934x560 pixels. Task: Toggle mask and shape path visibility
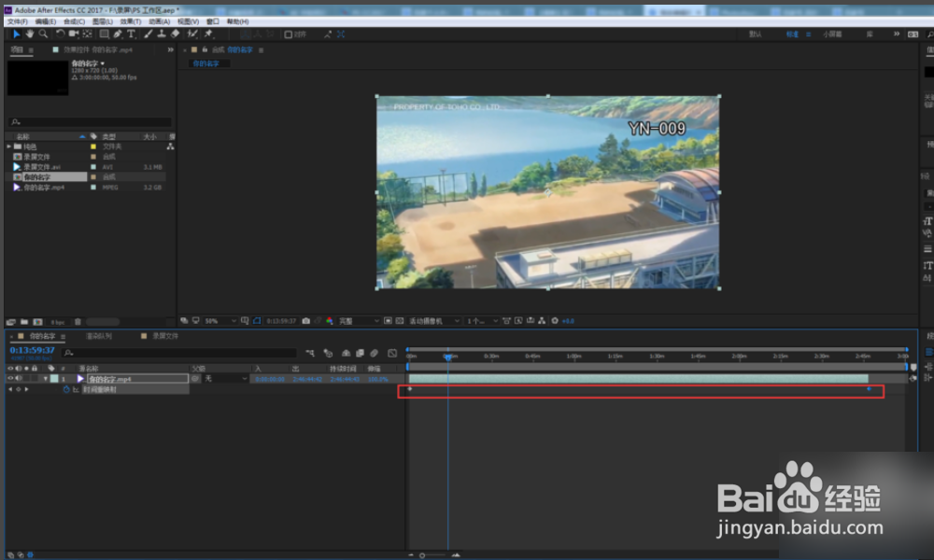pos(257,321)
